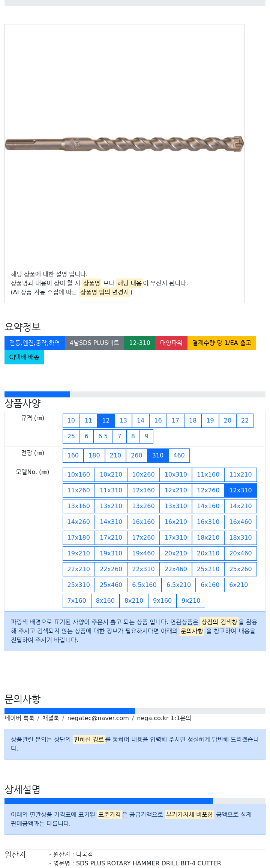The height and width of the screenshot is (868, 270).
Task: Choose the 6.5 mm size option
Action: (x=103, y=436)
